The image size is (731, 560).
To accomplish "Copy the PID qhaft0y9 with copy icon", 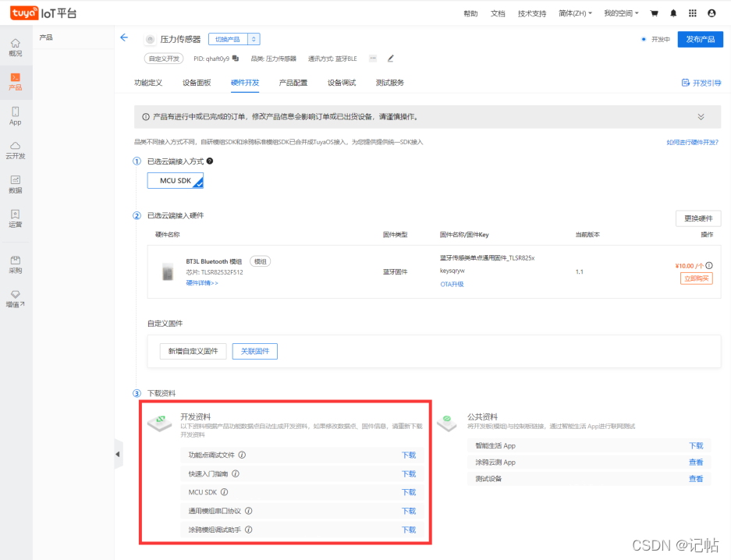I will tap(236, 58).
